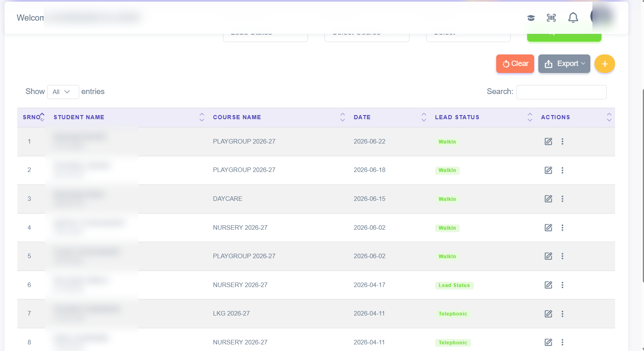Open the Export dropdown button
Screen dimensions: 644x351
pos(564,64)
